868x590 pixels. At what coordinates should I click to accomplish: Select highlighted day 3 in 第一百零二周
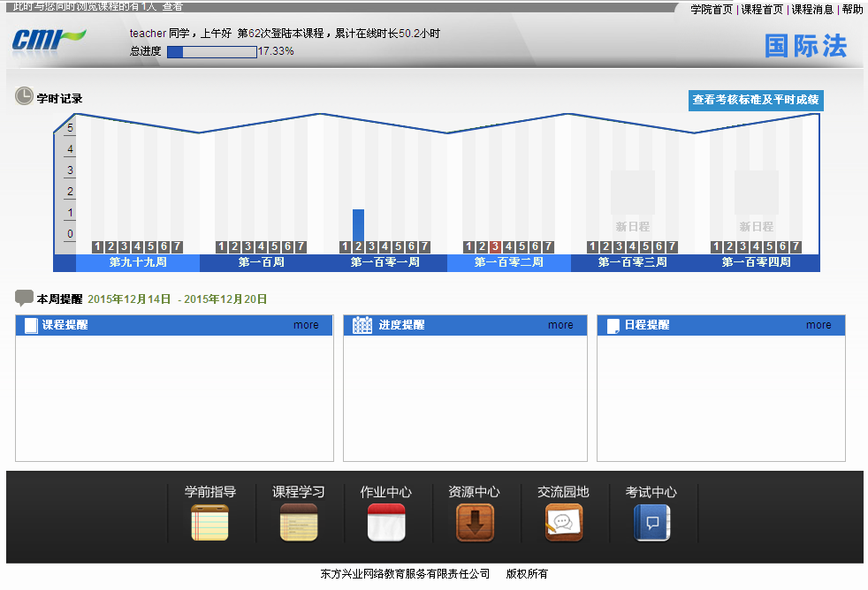point(495,246)
